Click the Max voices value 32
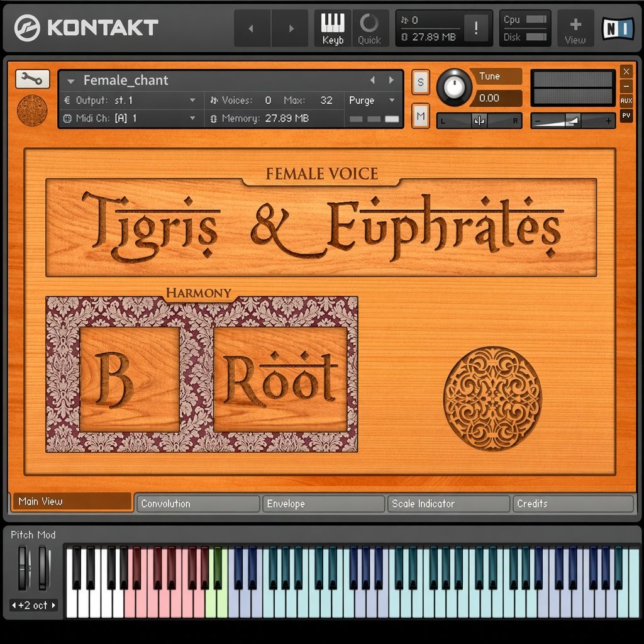 [326, 100]
